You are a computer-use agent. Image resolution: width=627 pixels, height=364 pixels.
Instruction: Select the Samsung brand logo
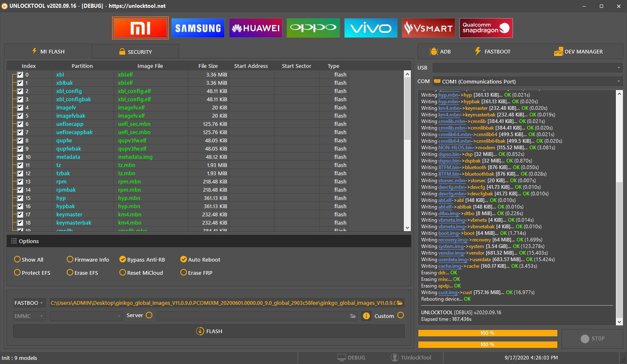coord(198,28)
